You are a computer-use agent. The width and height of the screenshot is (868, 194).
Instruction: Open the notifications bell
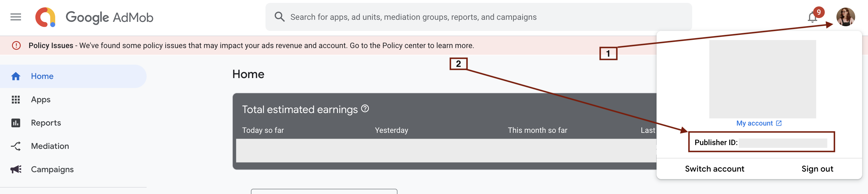[813, 17]
